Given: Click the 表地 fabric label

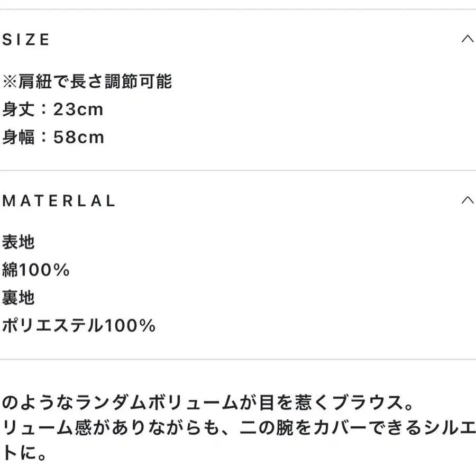Looking at the screenshot, I should click(x=18, y=242).
